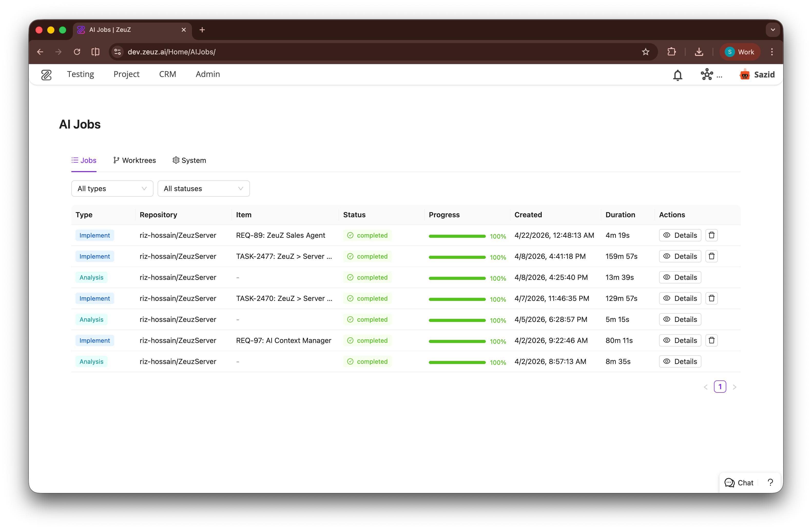
Task: Open the CRM menu
Action: [168, 74]
